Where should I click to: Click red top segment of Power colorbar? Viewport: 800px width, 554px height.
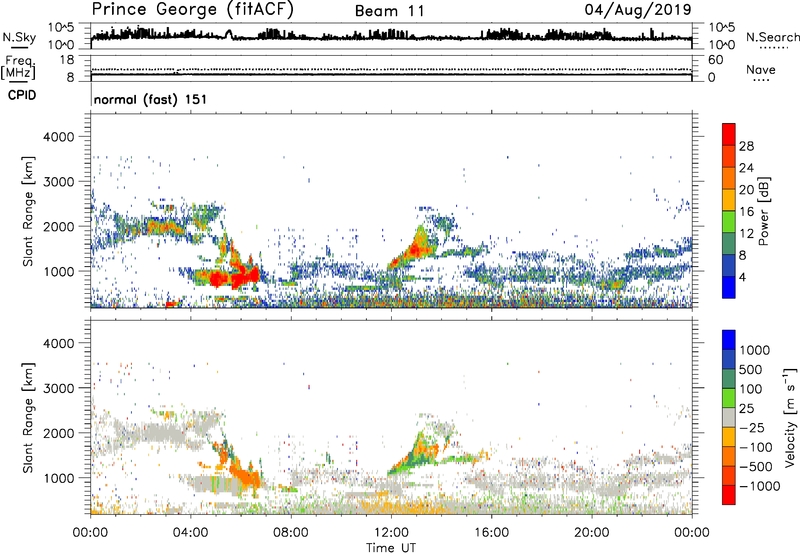729,134
